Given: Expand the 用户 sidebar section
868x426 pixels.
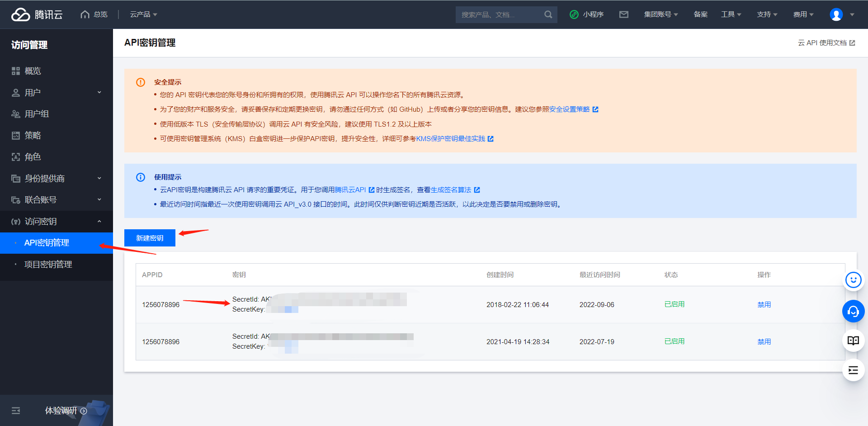Looking at the screenshot, I should tap(33, 92).
